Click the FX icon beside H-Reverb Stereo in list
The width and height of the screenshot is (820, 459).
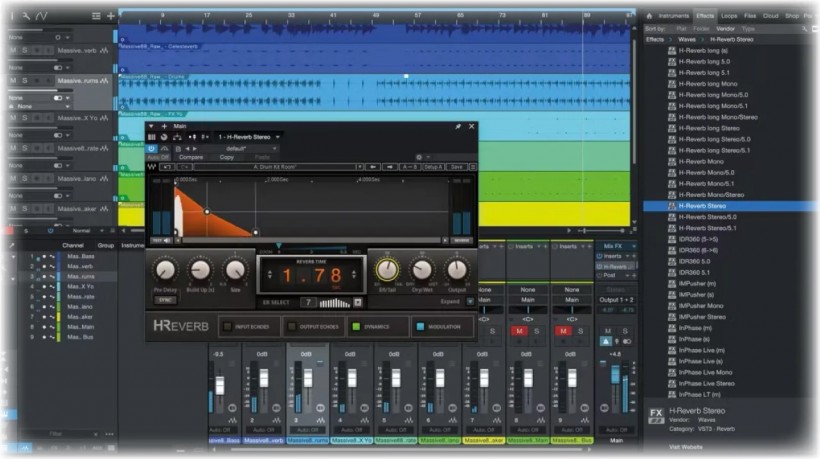(672, 206)
